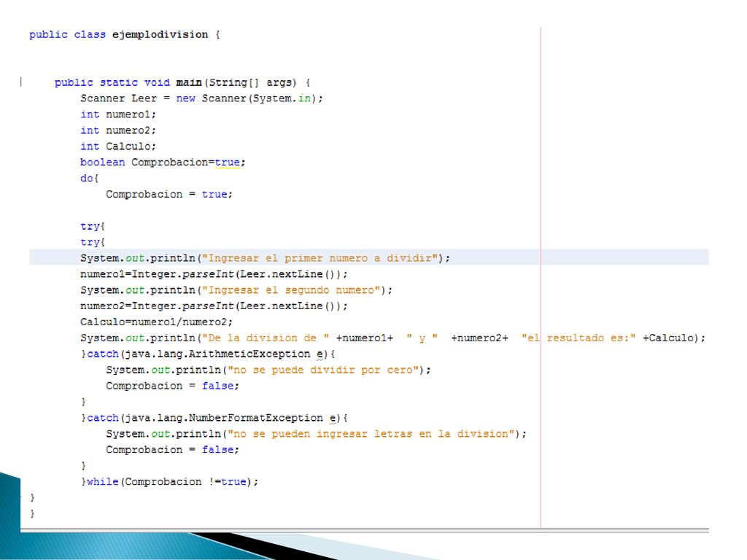Viewport: 747px width, 560px height.
Task: Click the string "Ingresar el primer numero a dividir"
Action: (x=320, y=258)
